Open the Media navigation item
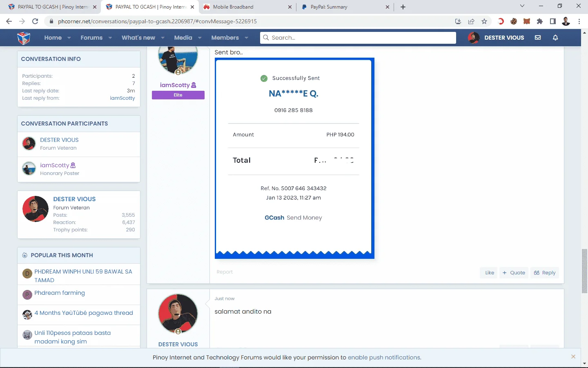The height and width of the screenshot is (368, 588). pyautogui.click(x=183, y=38)
